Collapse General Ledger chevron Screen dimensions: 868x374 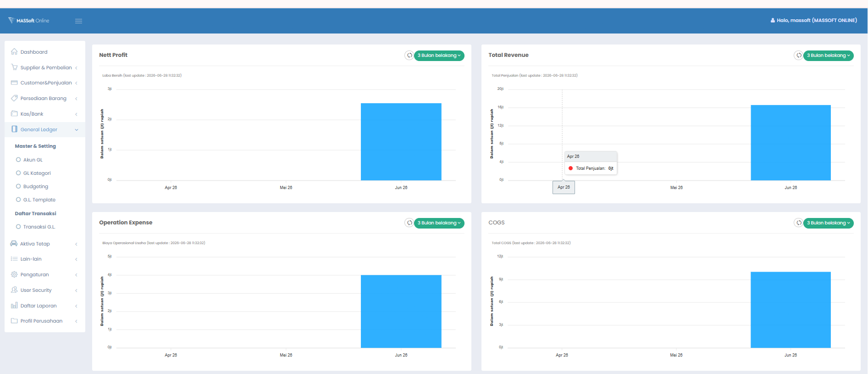point(77,130)
